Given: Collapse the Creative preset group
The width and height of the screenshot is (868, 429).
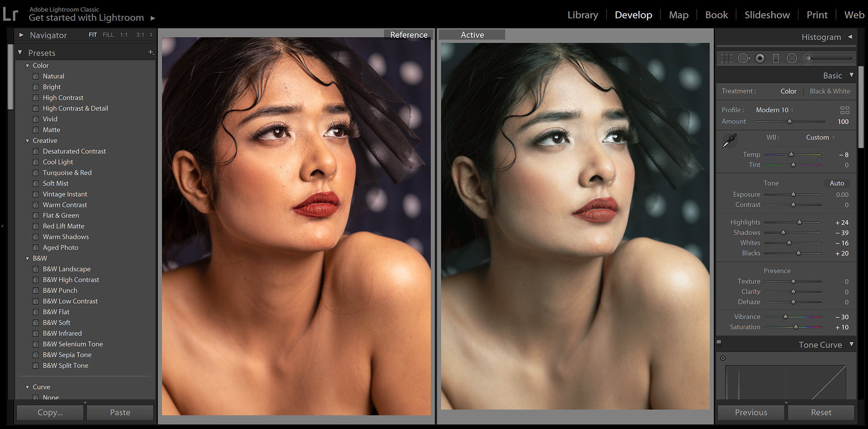Looking at the screenshot, I should tap(28, 141).
